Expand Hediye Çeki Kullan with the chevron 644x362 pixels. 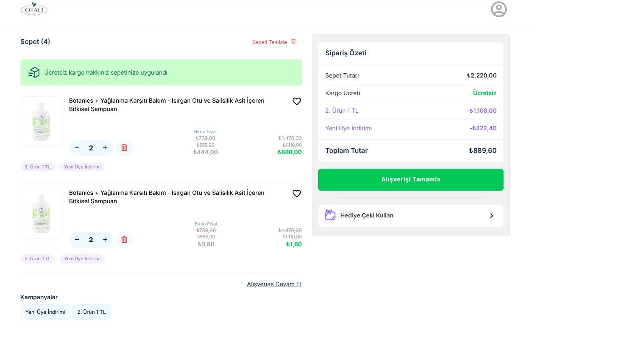point(492,216)
